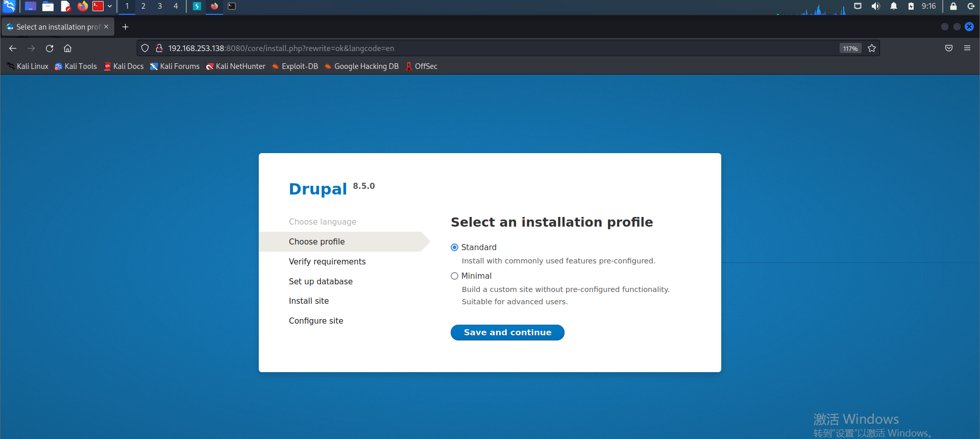Launch the text editor panel icon
Viewport: 980px width, 439px height.
pyautogui.click(x=65, y=6)
